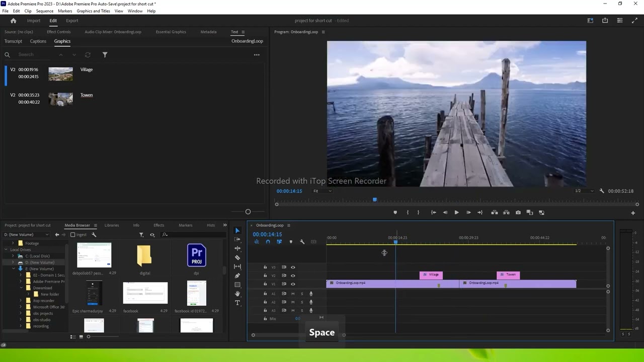The height and width of the screenshot is (362, 644).
Task: Open Program monitor settings wrench
Action: (x=602, y=191)
